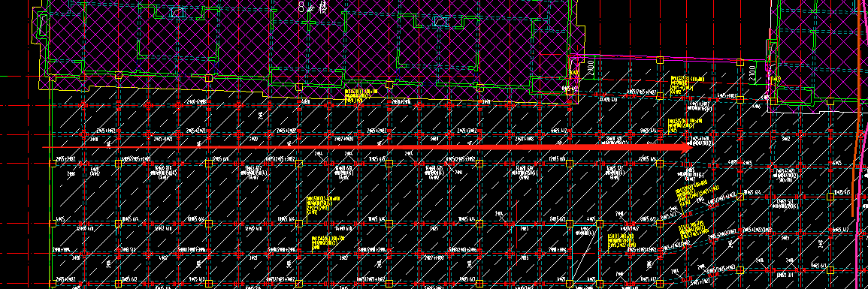
Task: Select the right cyan box symbol in building 8
Action: (x=440, y=22)
